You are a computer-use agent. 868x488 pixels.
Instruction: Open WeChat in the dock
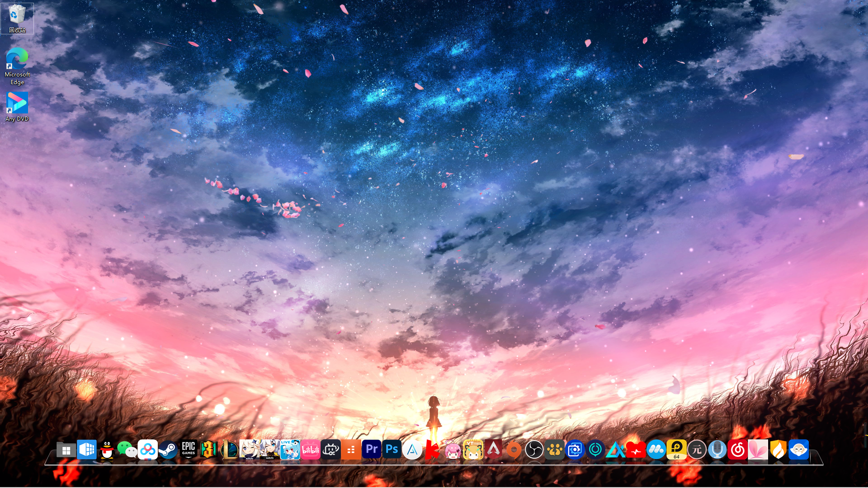pyautogui.click(x=127, y=450)
